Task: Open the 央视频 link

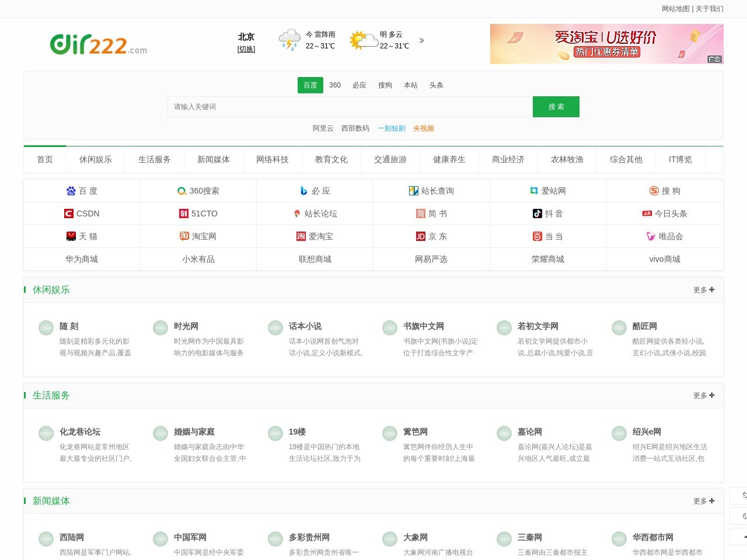Action: (x=424, y=128)
